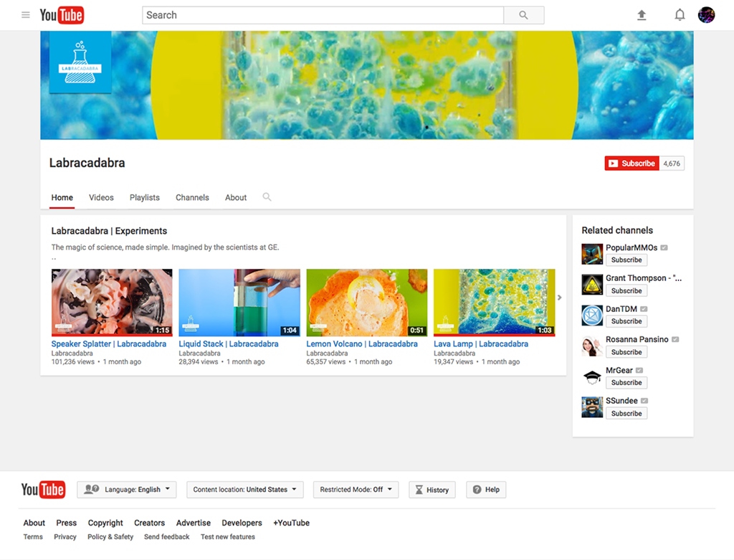Screen dimensions: 734x560
Task: Open the Speaker Splatter video thumbnail
Action: pos(112,303)
